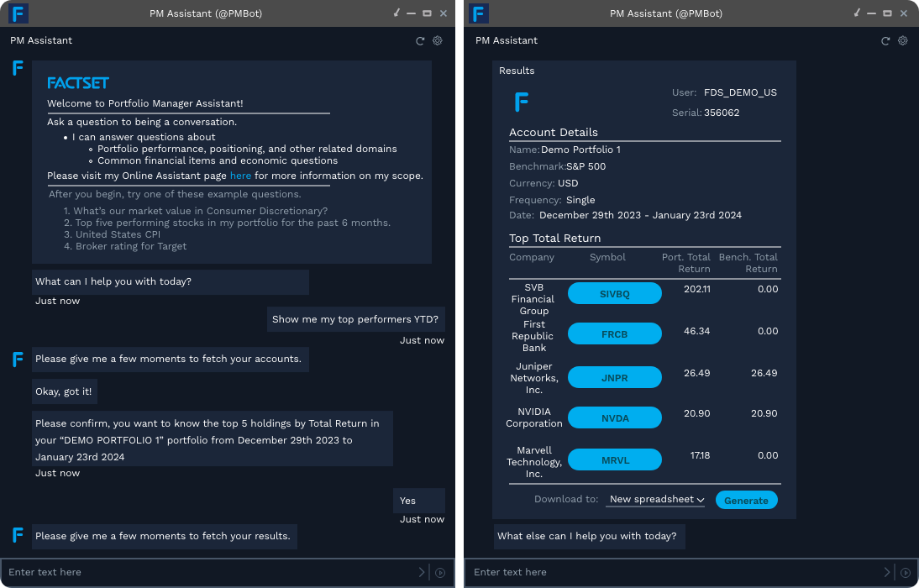919x588 pixels.
Task: Open the settings gear in the right window
Action: point(902,40)
